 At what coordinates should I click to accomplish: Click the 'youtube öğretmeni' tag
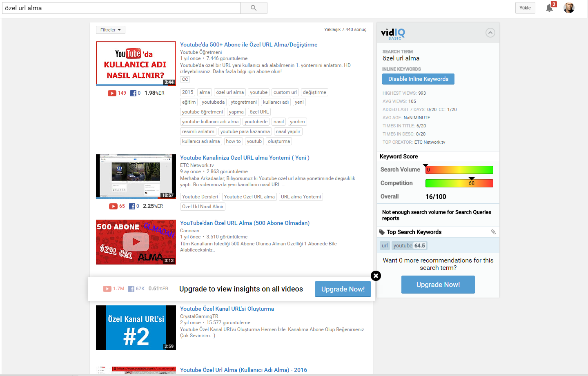[203, 112]
